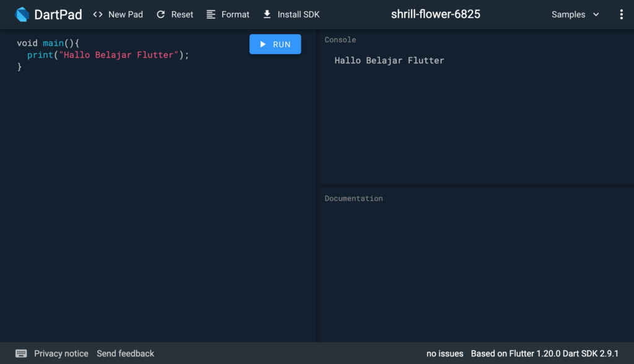Click the keyboard shortcuts icon in footer
This screenshot has height=364, width=634.
(21, 353)
